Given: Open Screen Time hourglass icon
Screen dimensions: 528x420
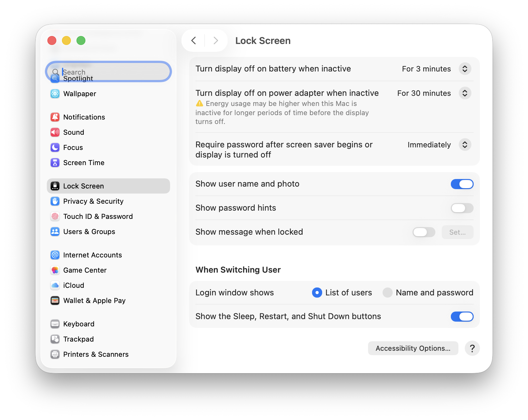Looking at the screenshot, I should point(55,163).
